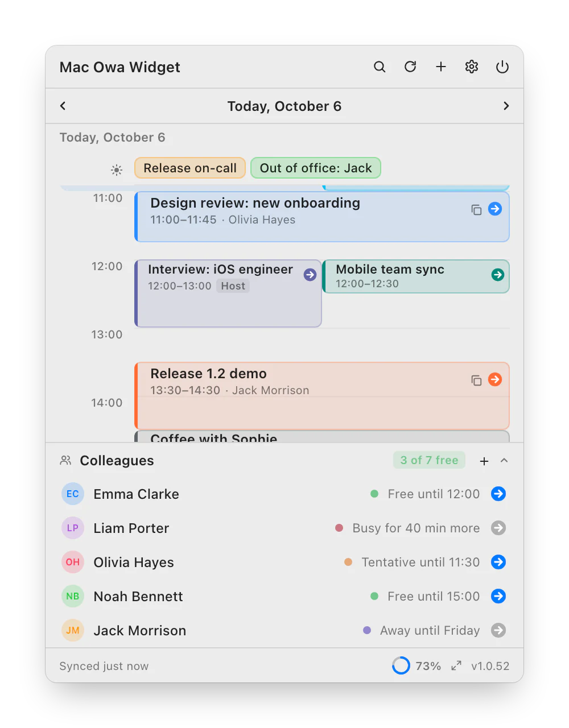Add a colleague with the plus icon
Screen dimensions: 569x728
pos(484,461)
